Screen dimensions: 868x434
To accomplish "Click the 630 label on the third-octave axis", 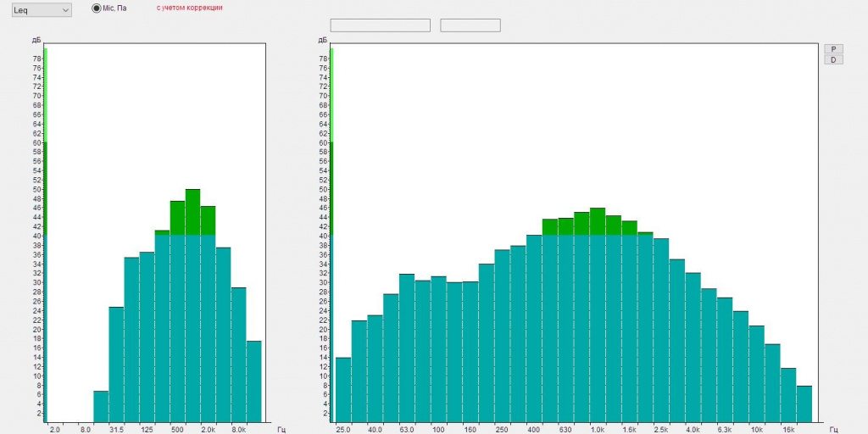I will pyautogui.click(x=565, y=429).
